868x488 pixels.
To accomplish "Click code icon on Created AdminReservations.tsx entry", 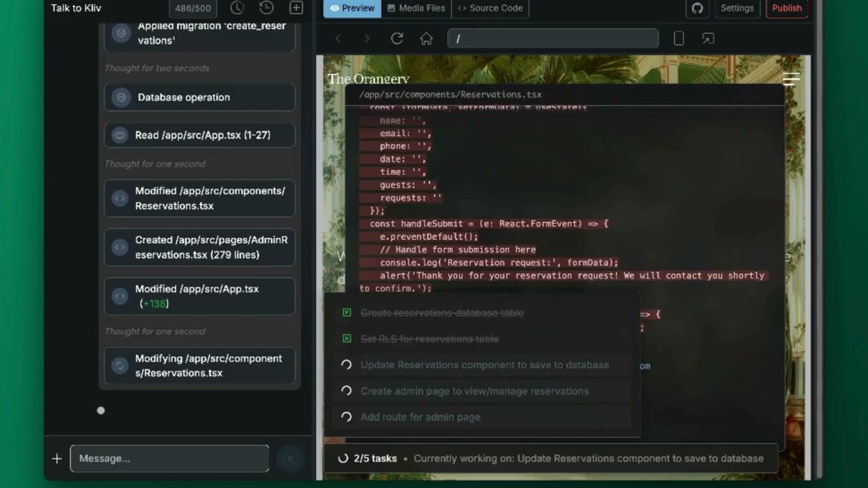I will tap(120, 247).
